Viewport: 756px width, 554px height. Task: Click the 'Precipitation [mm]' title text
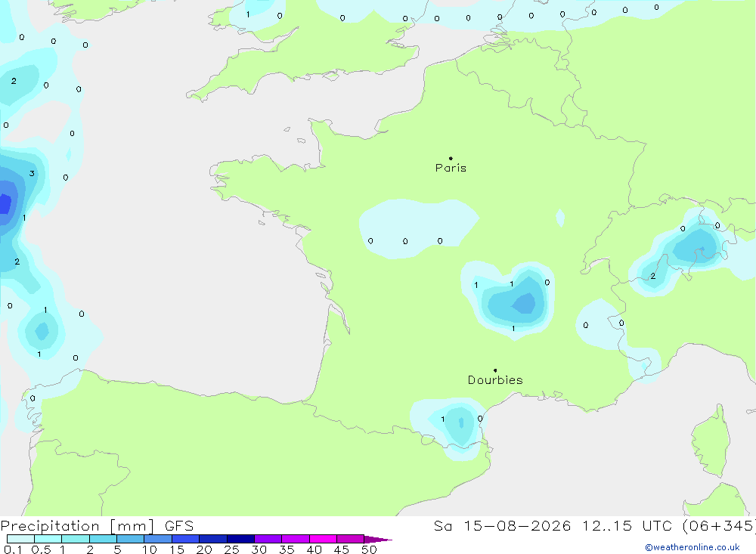tap(77, 525)
